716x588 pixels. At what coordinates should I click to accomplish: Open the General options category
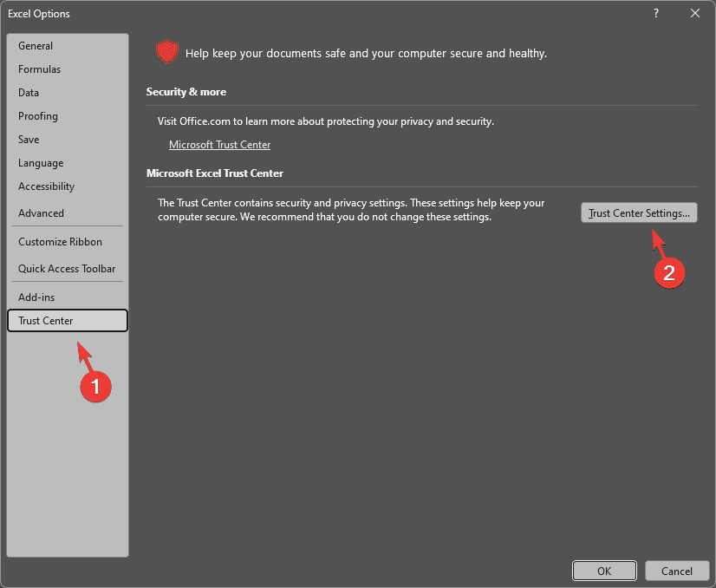click(x=36, y=46)
